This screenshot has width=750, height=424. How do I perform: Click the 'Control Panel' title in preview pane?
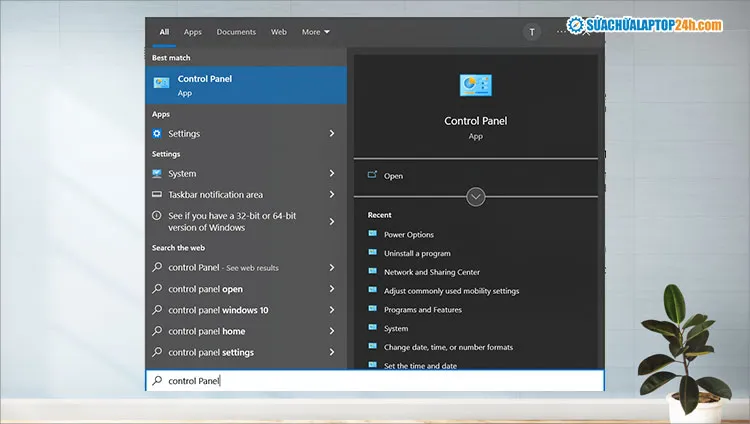pyautogui.click(x=475, y=121)
